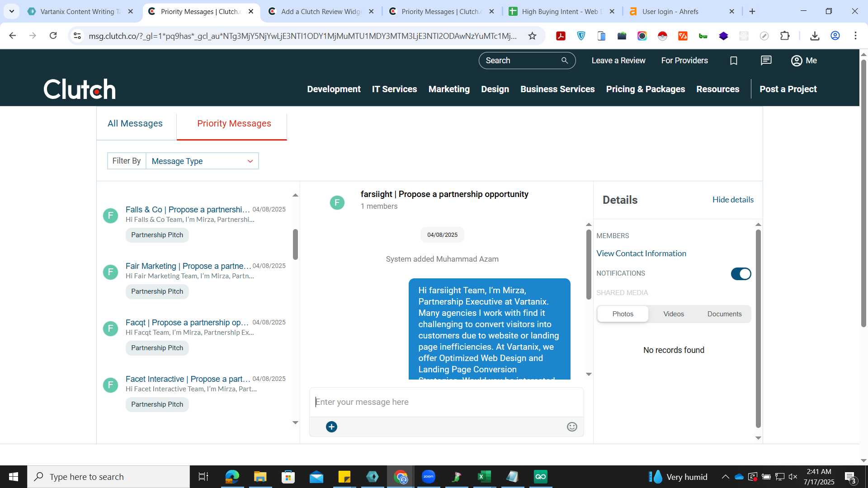Open the emoji picker icon
The image size is (868, 488).
tap(572, 427)
